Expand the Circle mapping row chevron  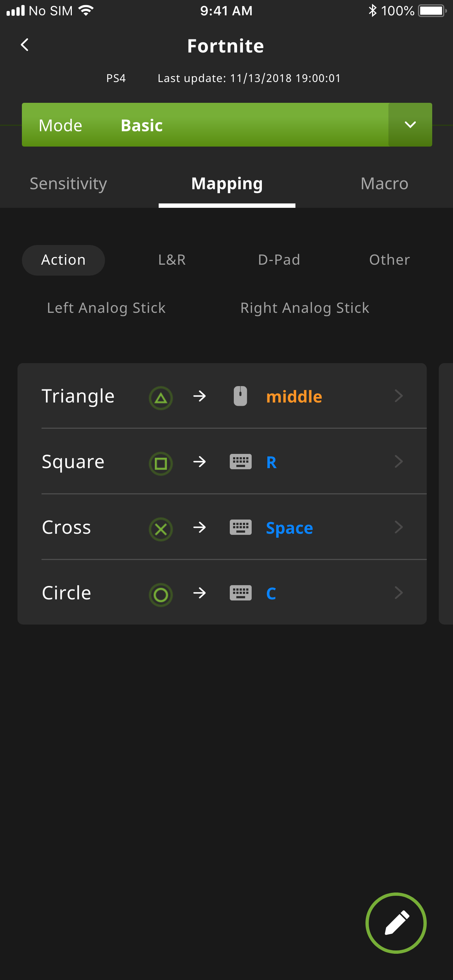tap(399, 592)
